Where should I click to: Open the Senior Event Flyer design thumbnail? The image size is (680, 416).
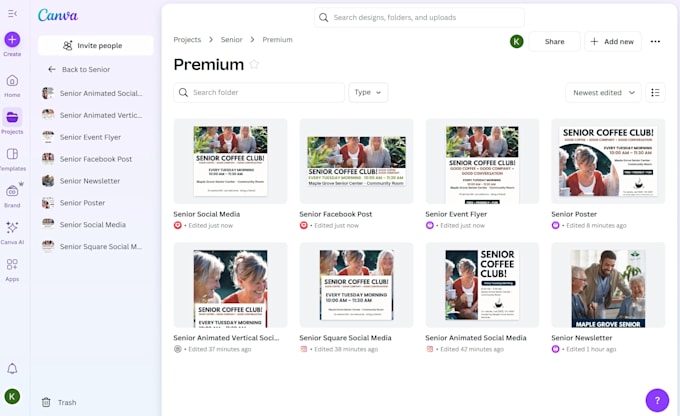(482, 161)
